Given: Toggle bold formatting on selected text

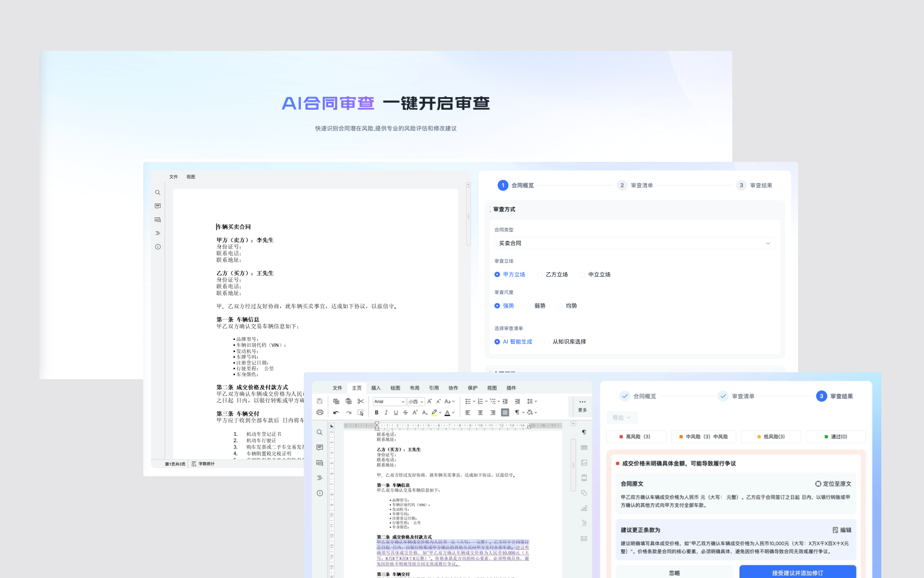Looking at the screenshot, I should click(x=377, y=412).
